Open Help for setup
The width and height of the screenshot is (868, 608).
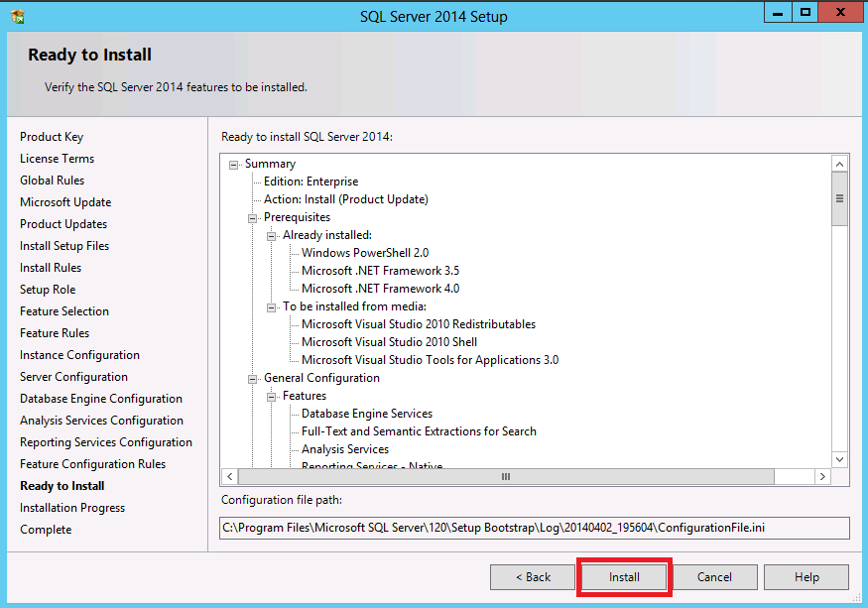click(806, 577)
